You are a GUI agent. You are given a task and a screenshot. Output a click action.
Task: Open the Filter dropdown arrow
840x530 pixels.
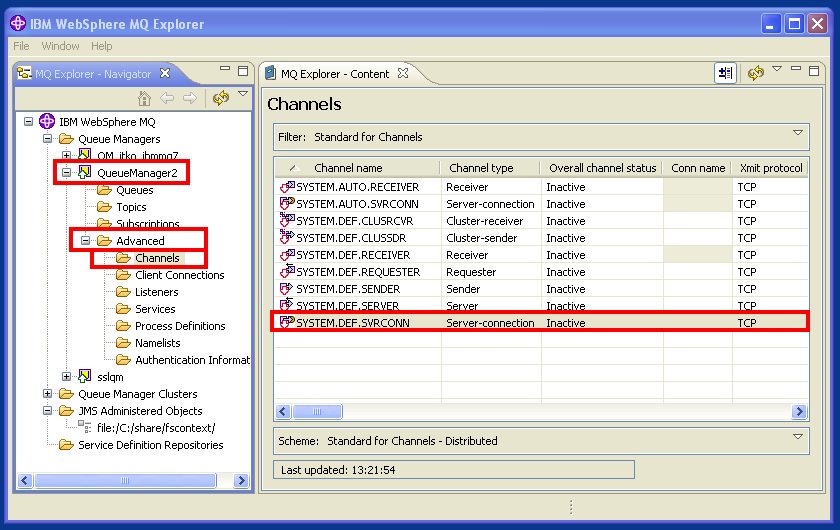798,132
